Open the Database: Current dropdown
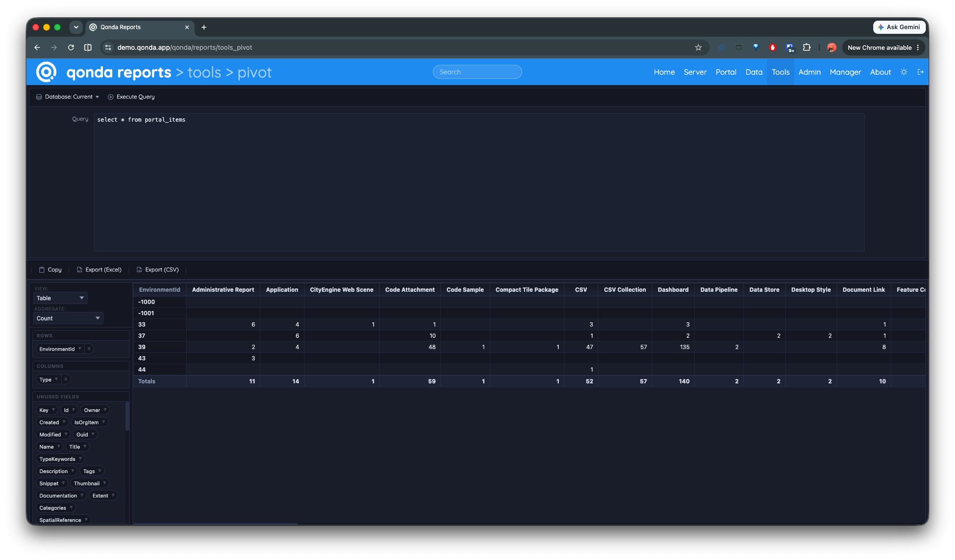This screenshot has height=560, width=955. [68, 97]
